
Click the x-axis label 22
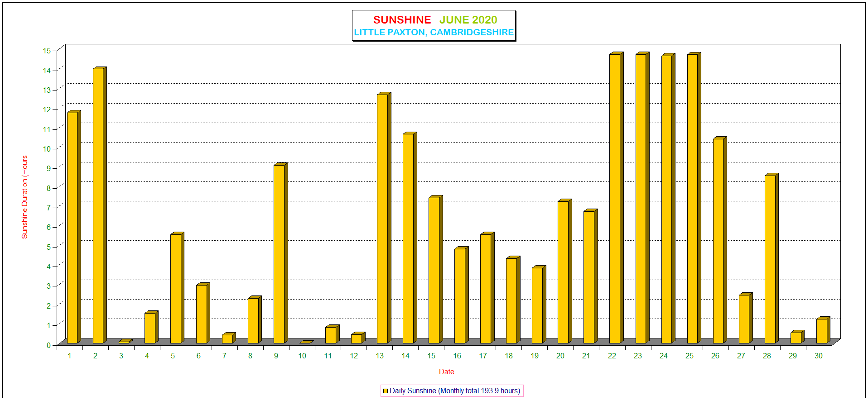(x=612, y=356)
